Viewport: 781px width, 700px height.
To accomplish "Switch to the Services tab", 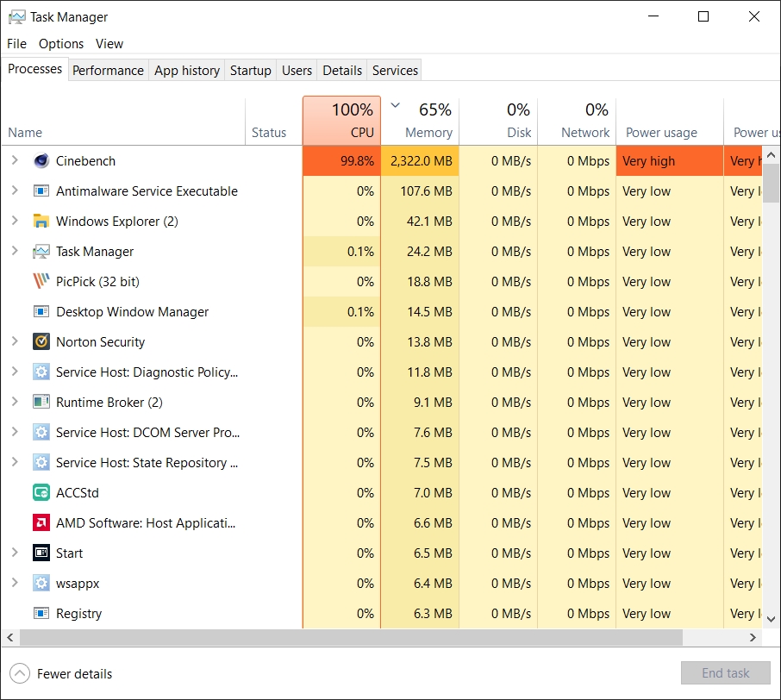I will click(395, 70).
